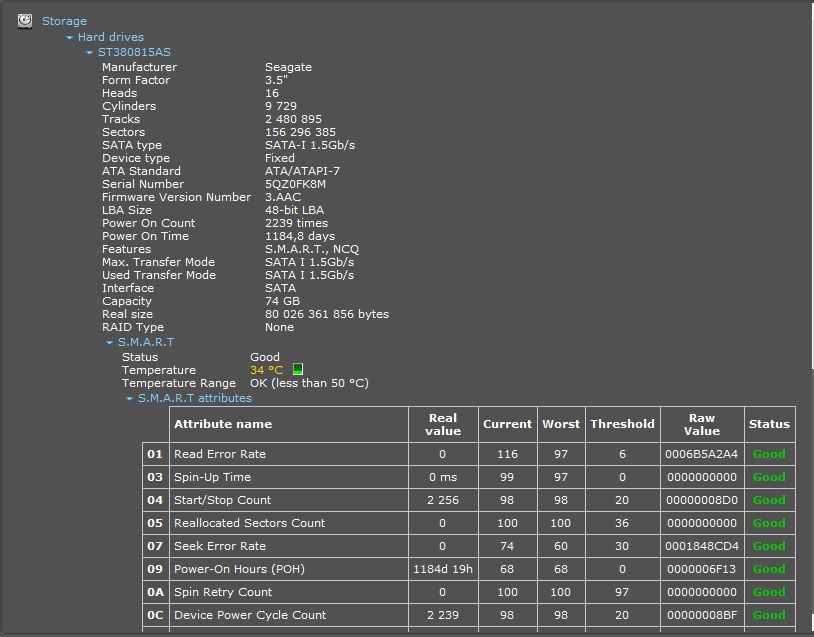Click the serial number 5QZ0FK8M
814x637 pixels.
point(295,184)
